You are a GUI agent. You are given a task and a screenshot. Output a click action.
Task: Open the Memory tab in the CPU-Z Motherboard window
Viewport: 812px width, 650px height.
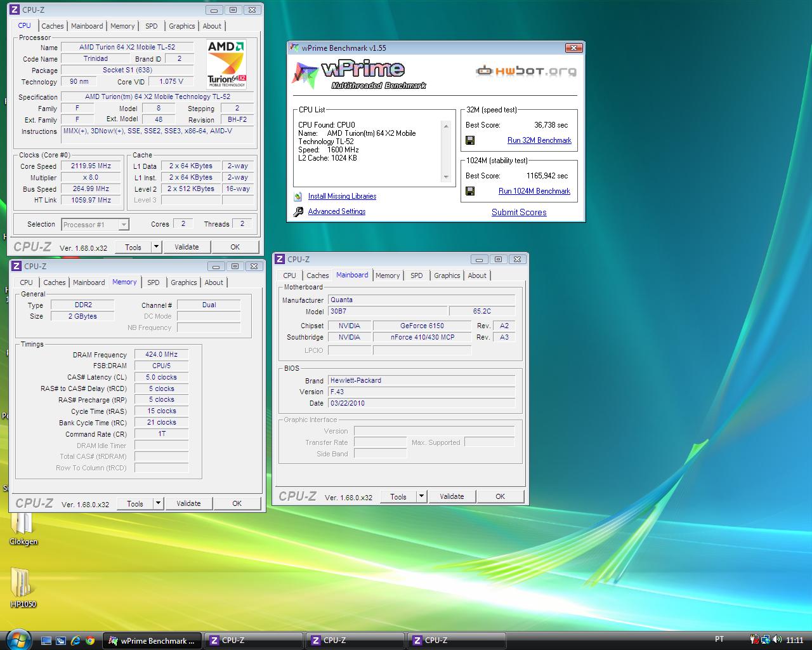click(388, 275)
